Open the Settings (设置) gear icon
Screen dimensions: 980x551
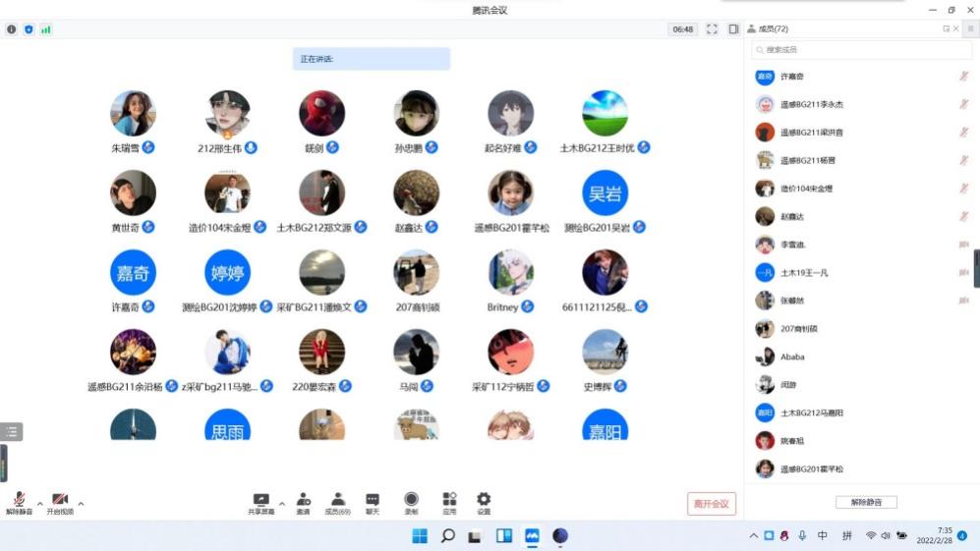tap(484, 500)
